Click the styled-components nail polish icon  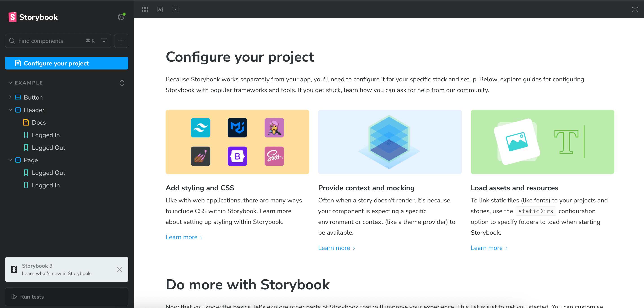tap(201, 156)
